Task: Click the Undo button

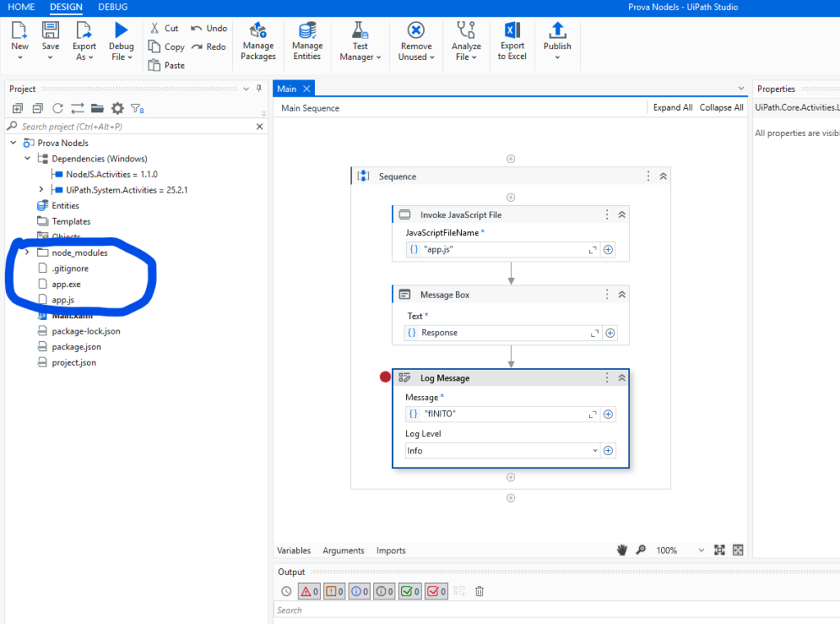Action: pyautogui.click(x=209, y=28)
